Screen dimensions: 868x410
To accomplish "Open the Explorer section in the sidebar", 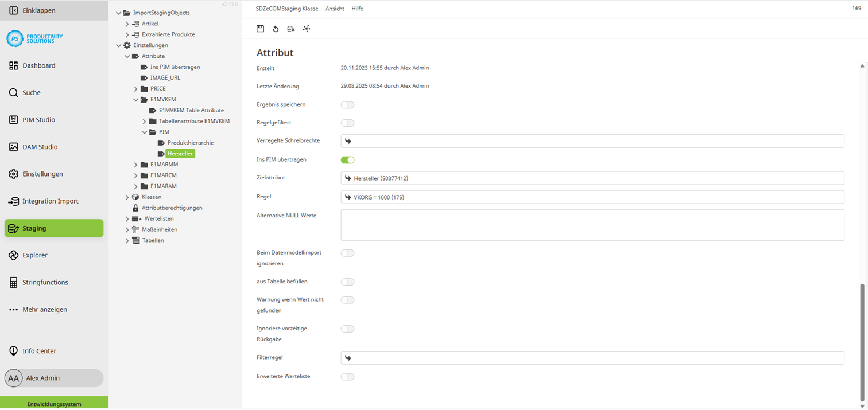I will coord(36,255).
